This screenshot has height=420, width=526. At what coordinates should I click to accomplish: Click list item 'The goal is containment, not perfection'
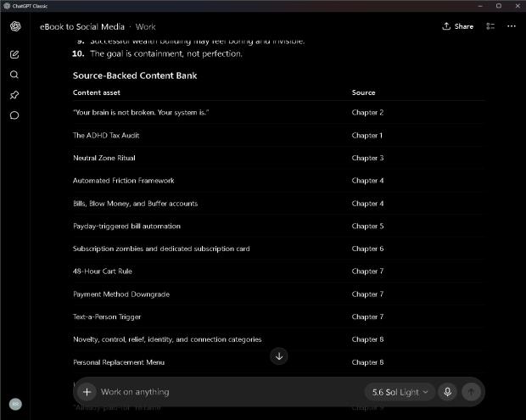coord(166,53)
